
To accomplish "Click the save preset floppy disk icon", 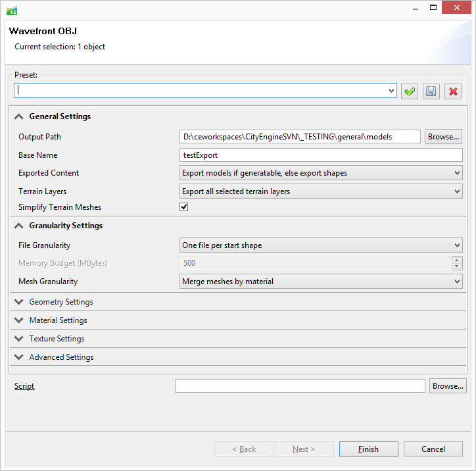I will tap(431, 91).
